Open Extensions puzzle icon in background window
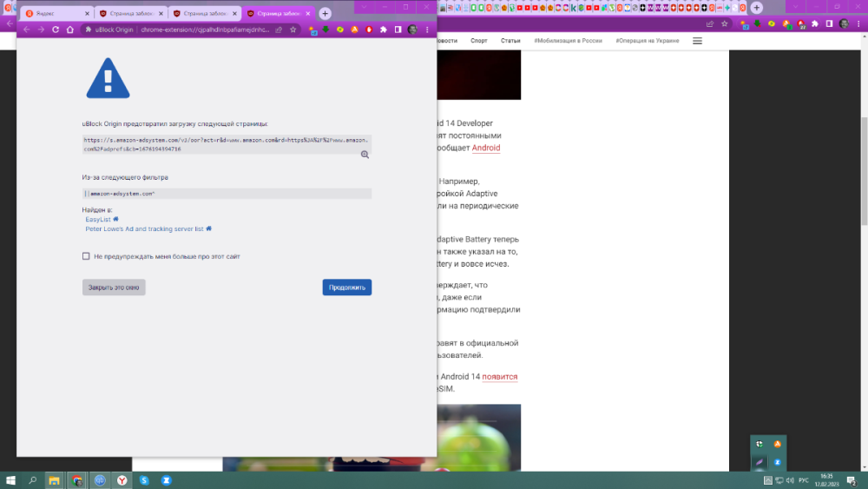The width and height of the screenshot is (868, 489). tap(815, 23)
